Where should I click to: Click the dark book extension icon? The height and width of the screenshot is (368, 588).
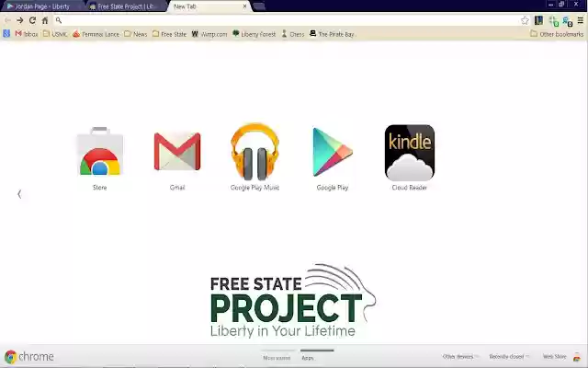tap(538, 20)
